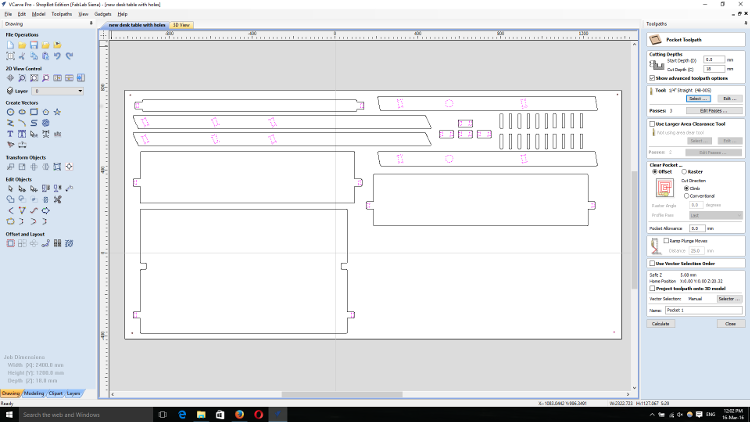Choose the Node Editing tool
Viewport: 750px width, 422px height.
(22, 189)
